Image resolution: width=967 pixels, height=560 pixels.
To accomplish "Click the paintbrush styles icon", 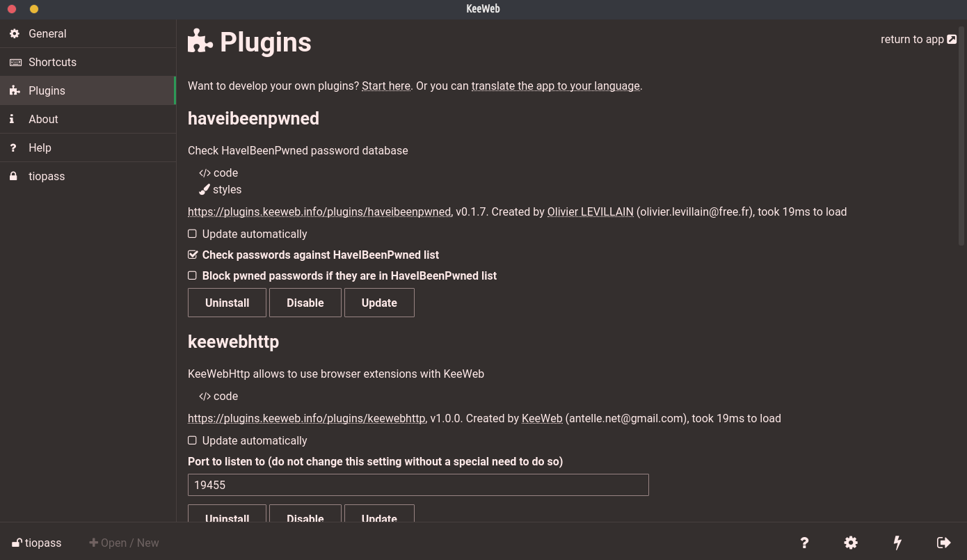I will [x=205, y=189].
